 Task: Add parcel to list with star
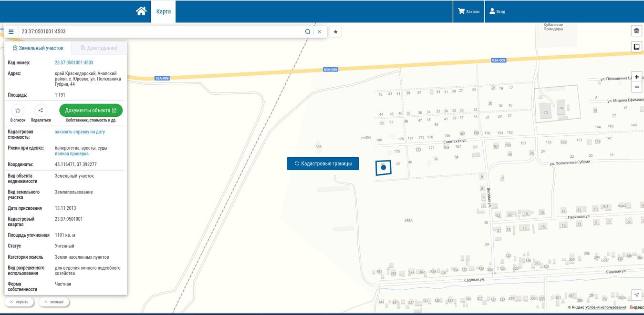18,110
